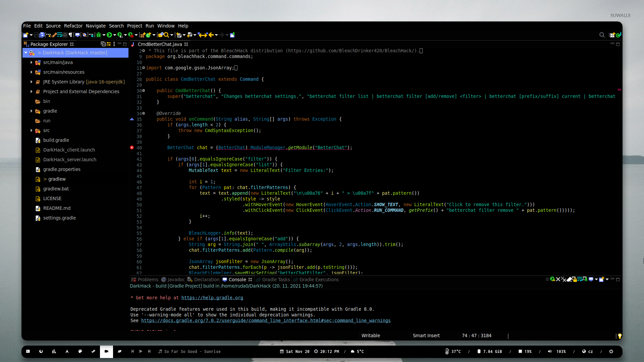Toggle console Scroll Lock padlock icon
644x362 pixels.
coord(575,280)
